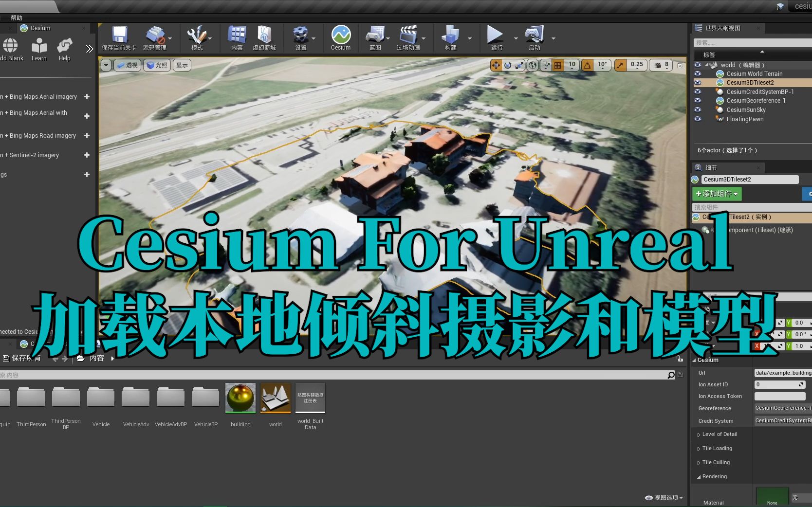Open the Content browser toolbar icon

237,35
